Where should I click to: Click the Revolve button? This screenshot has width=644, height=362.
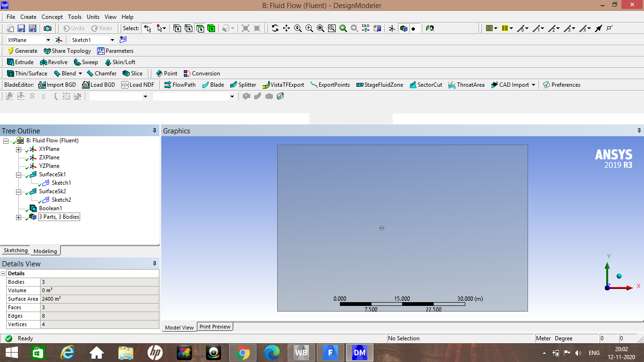tap(54, 62)
